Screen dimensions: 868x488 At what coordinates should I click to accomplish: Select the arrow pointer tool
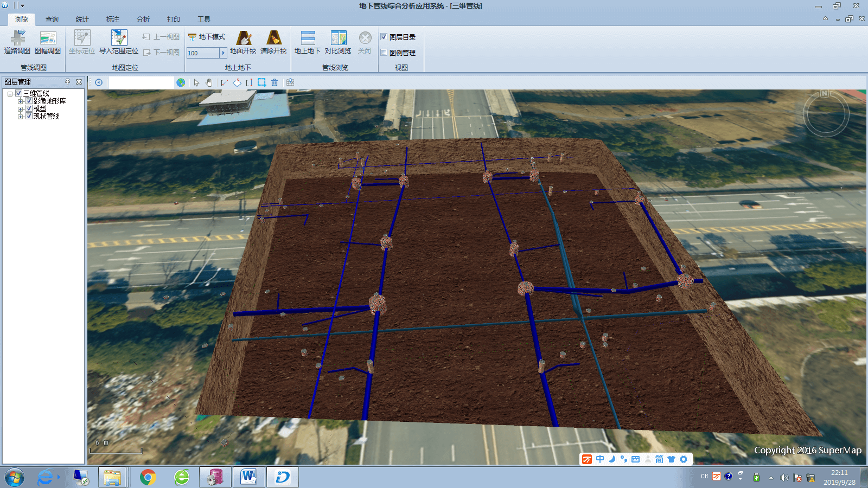[x=196, y=82]
